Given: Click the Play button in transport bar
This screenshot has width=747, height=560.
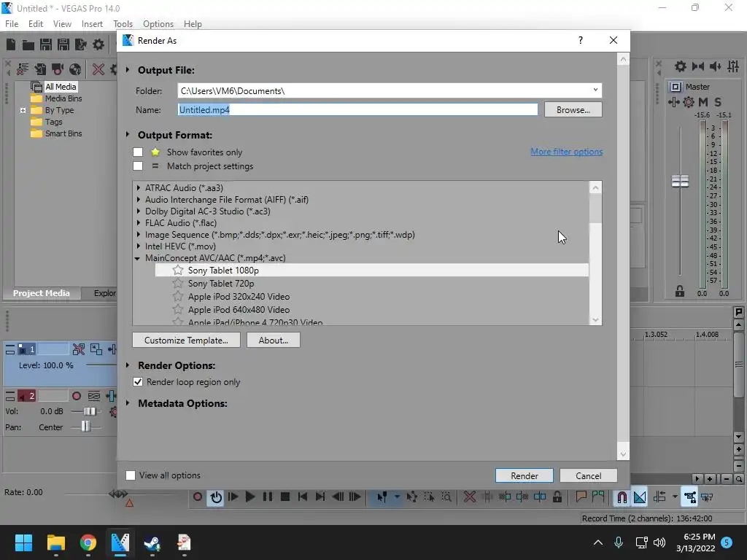Looking at the screenshot, I should click(250, 497).
